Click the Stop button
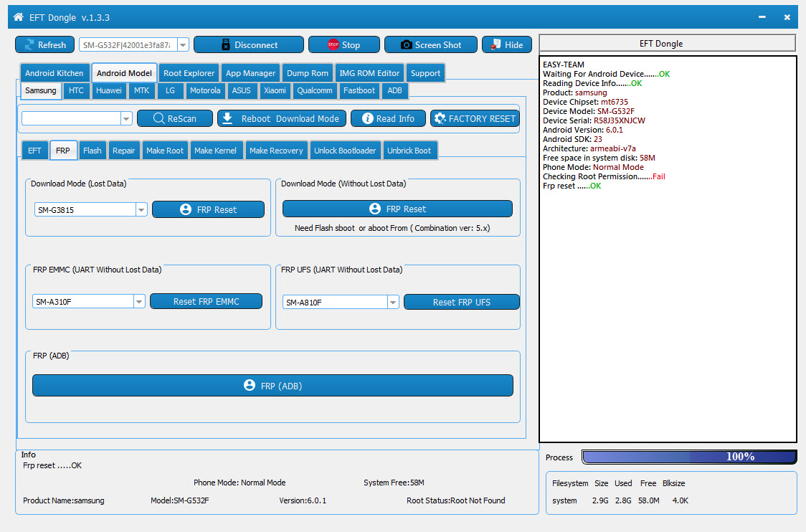Screen dimensions: 806x532 344,44
